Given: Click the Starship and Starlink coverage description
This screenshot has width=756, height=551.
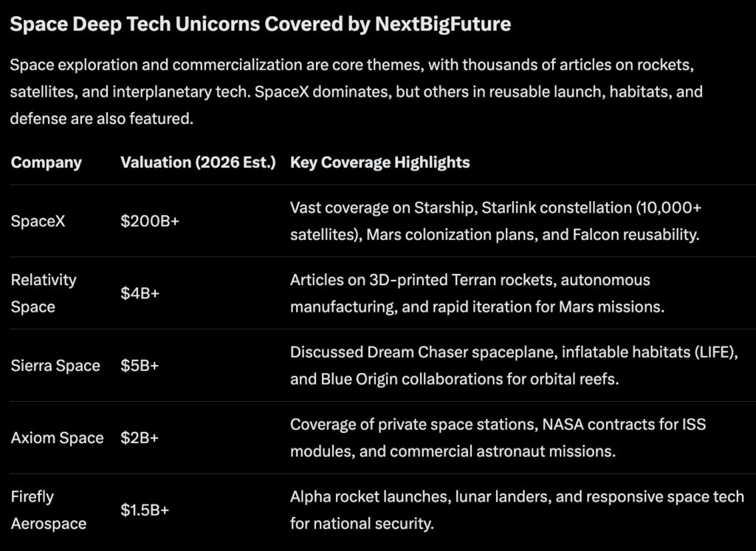Looking at the screenshot, I should 495,221.
